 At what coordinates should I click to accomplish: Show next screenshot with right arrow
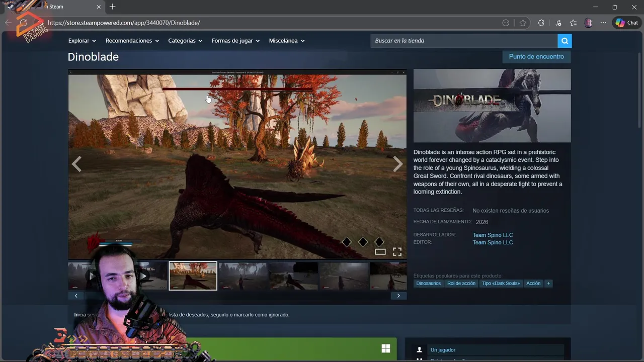tap(398, 164)
